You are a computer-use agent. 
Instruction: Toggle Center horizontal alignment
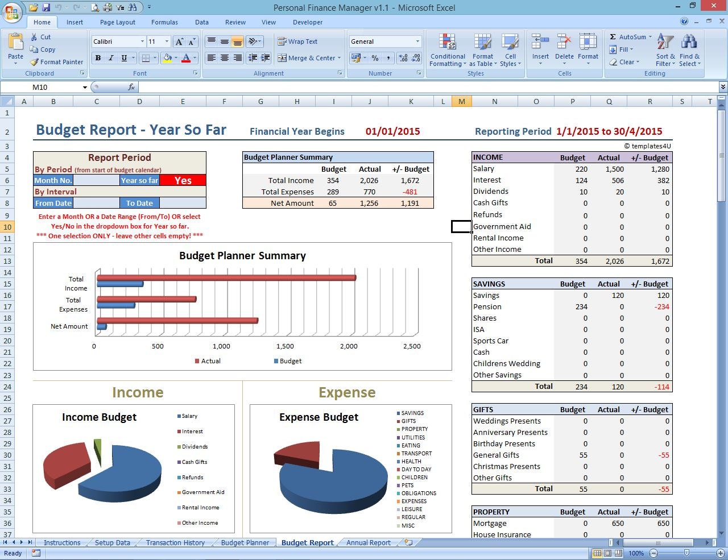[225, 58]
